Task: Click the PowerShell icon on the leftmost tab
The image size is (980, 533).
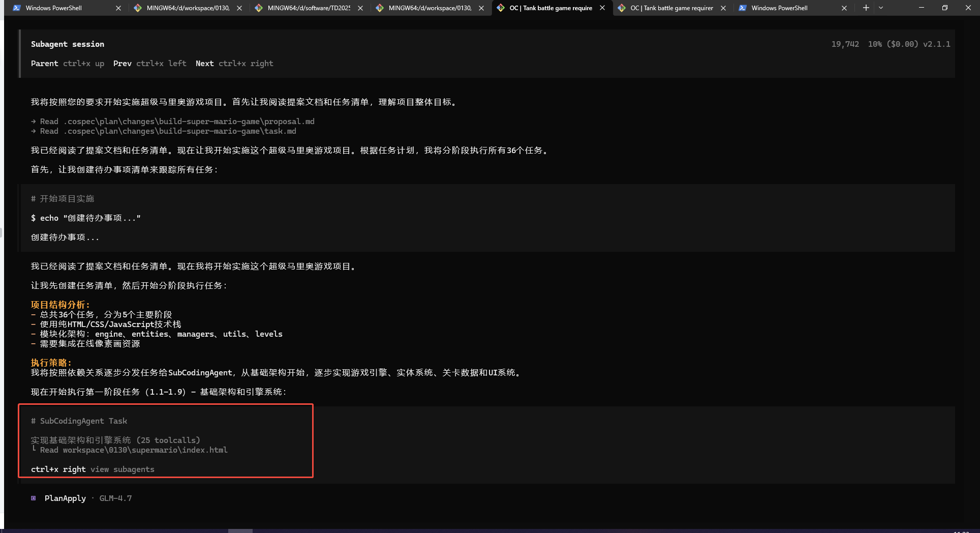Action: pyautogui.click(x=17, y=8)
